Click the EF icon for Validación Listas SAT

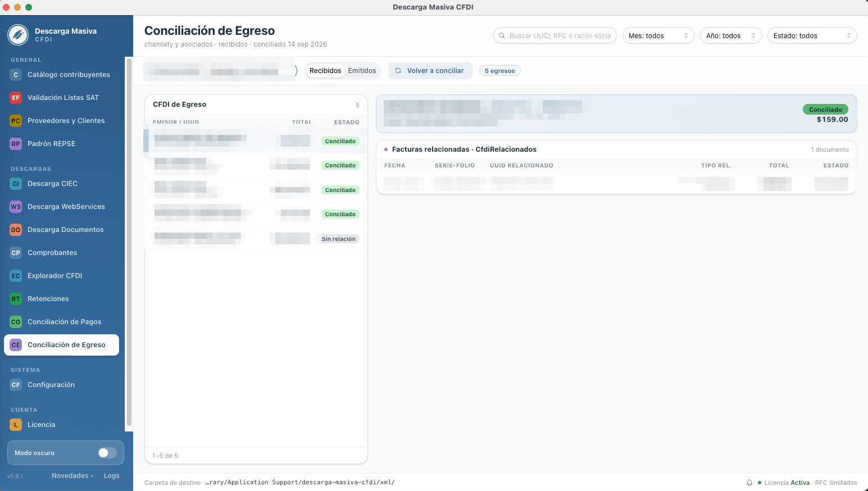click(x=16, y=98)
